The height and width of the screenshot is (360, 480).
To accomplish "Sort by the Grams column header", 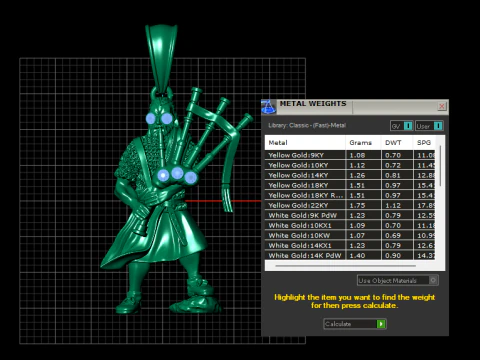I will click(x=363, y=143).
